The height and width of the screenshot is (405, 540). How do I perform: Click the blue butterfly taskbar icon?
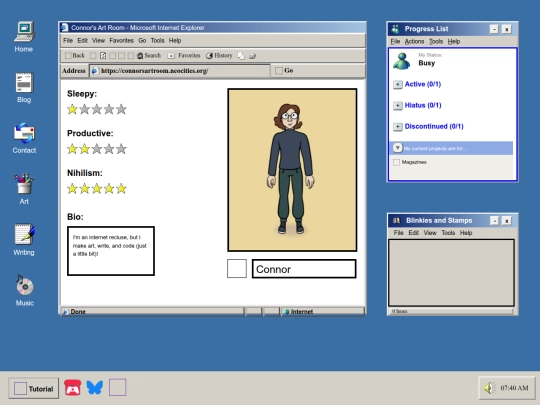click(95, 387)
